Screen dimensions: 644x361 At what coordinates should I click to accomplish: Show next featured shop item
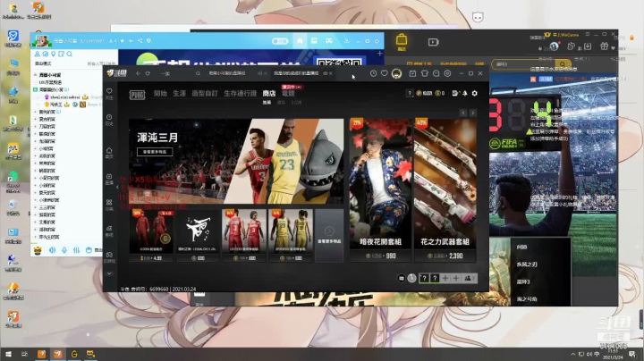pyautogui.click(x=473, y=113)
